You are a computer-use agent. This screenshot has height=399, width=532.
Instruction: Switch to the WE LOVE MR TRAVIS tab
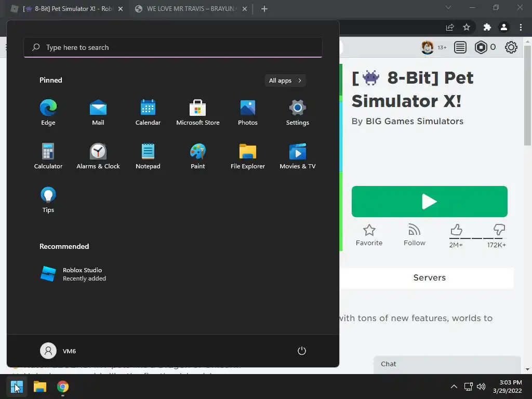[191, 9]
